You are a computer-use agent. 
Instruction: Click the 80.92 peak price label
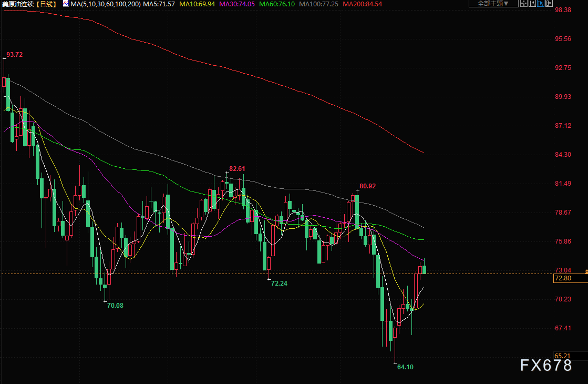pos(367,186)
